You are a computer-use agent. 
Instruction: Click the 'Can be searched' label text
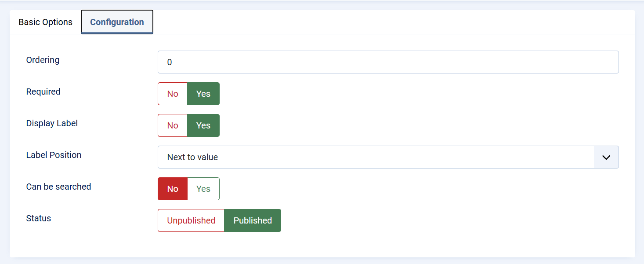(x=58, y=187)
